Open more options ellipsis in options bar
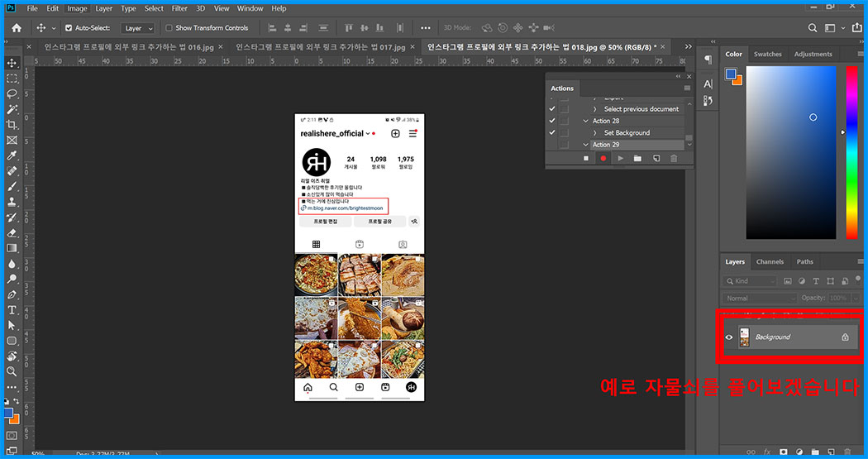 pyautogui.click(x=425, y=27)
